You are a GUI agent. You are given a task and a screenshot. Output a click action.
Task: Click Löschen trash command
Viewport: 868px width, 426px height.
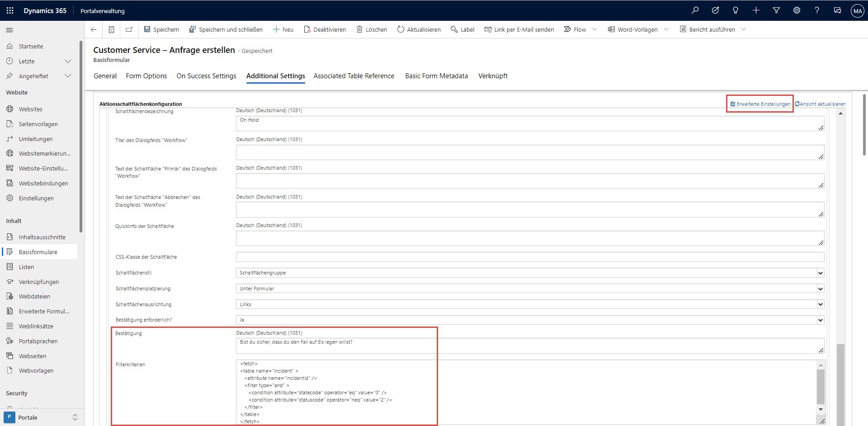pos(372,29)
